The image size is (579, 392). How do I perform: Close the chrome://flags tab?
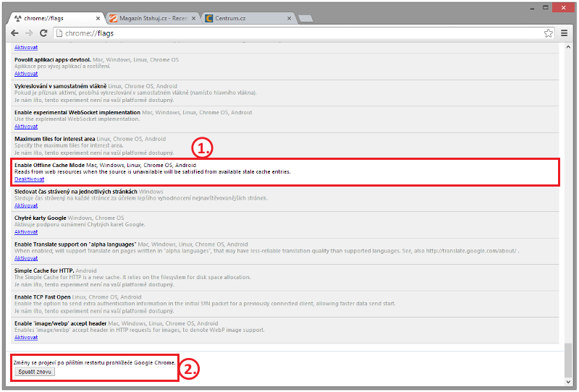(x=98, y=18)
